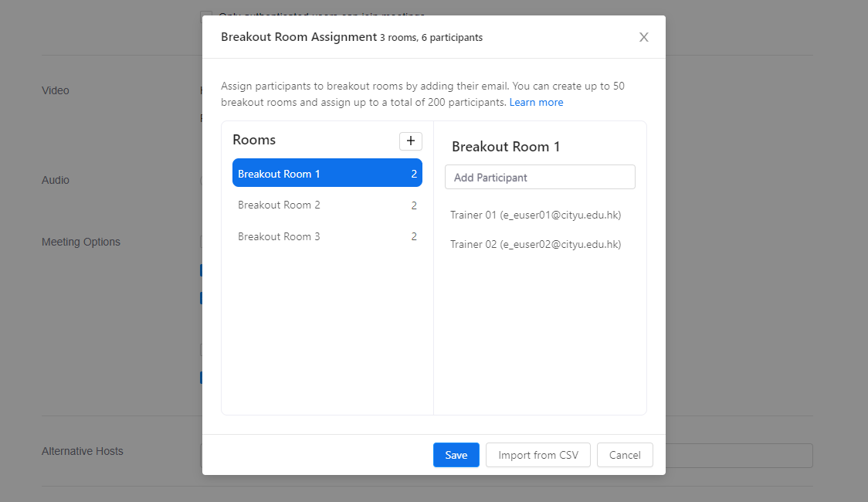Save the breakout room assignment
This screenshot has width=868, height=502.
(x=456, y=455)
